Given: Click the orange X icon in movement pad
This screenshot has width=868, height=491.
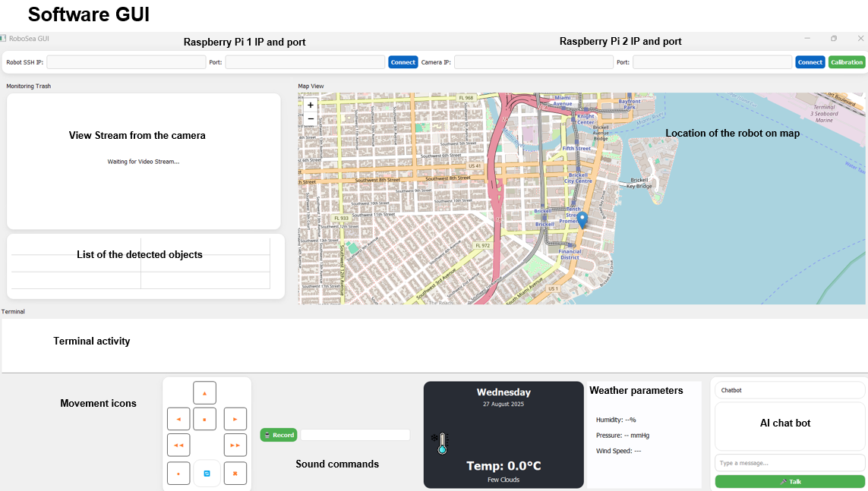Looking at the screenshot, I should pyautogui.click(x=235, y=473).
